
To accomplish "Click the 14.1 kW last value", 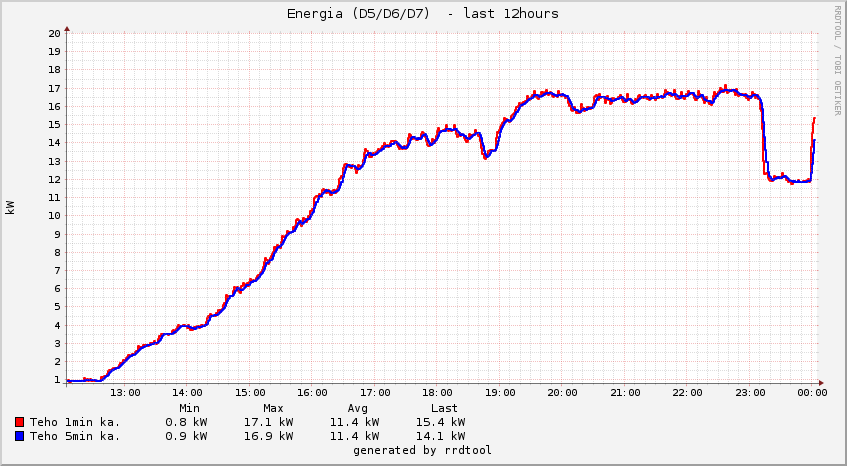I will pyautogui.click(x=440, y=436).
